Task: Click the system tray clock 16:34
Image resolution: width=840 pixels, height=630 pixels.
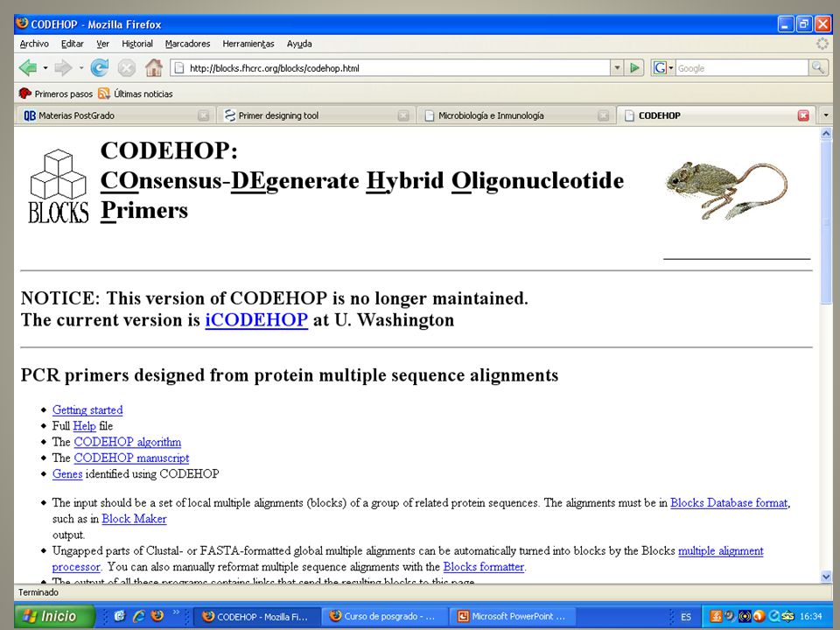Action: point(810,616)
